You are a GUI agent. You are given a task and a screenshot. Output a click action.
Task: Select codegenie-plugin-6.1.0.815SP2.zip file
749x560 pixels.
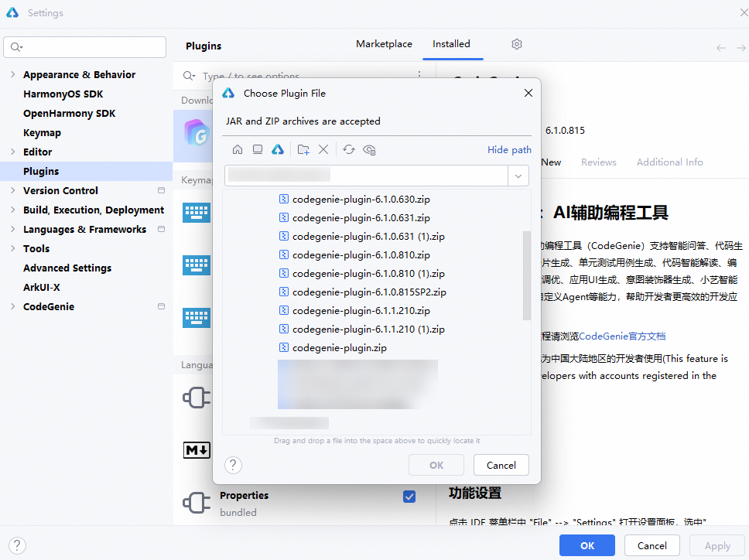(369, 292)
